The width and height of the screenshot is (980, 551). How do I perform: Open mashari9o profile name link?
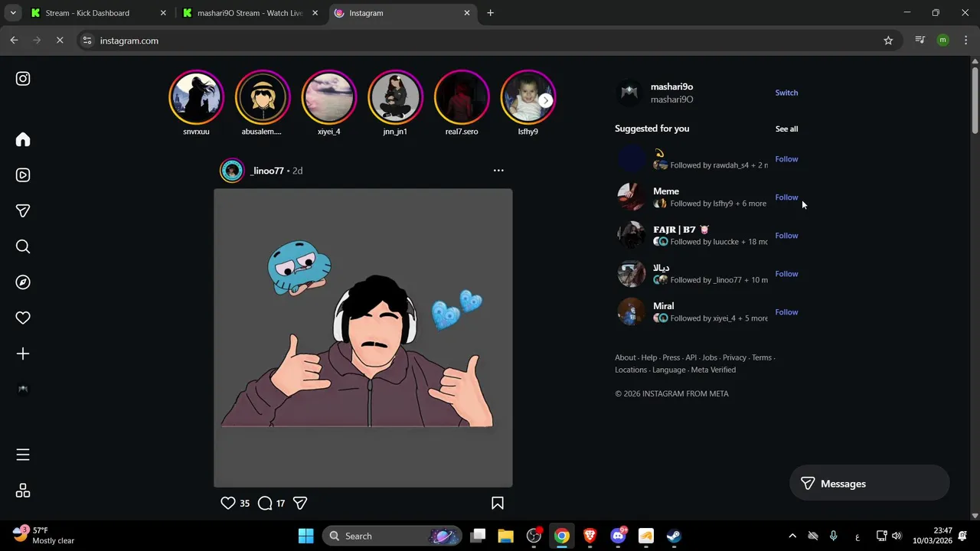coord(671,86)
